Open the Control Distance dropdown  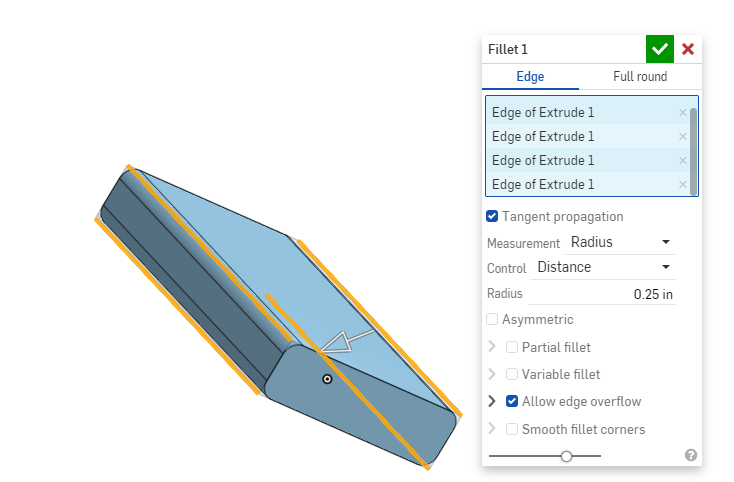[603, 267]
